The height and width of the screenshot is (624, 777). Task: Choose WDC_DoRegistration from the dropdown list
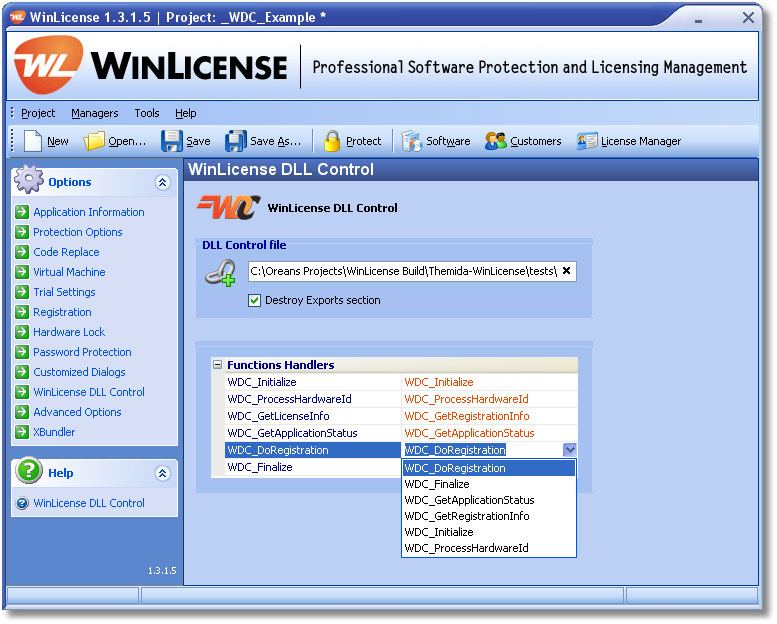pos(489,468)
